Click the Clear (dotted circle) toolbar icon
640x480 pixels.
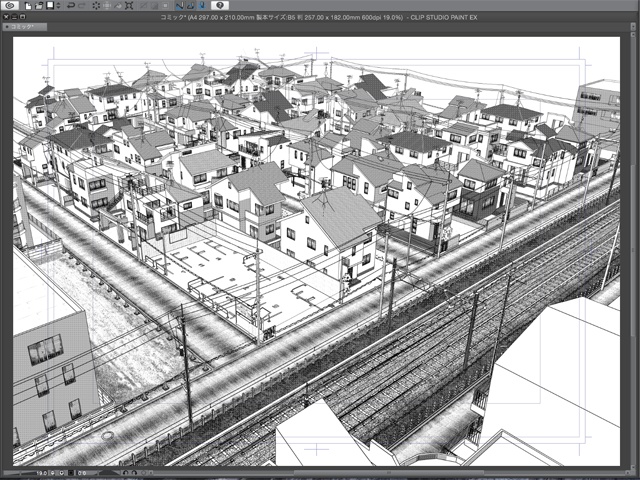[x=96, y=6]
